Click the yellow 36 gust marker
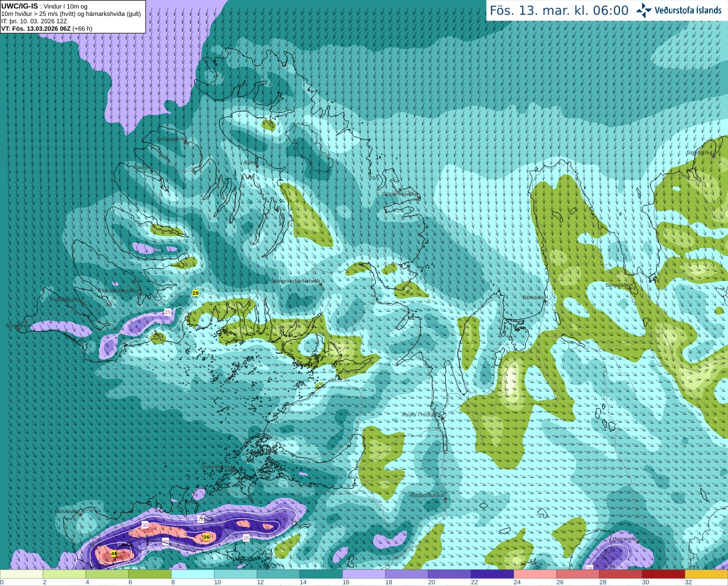 206,537
